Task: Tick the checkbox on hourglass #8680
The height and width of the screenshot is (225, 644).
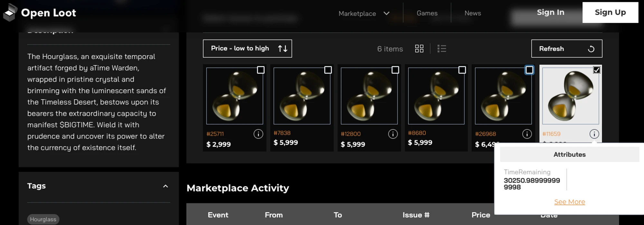Action: [462, 70]
